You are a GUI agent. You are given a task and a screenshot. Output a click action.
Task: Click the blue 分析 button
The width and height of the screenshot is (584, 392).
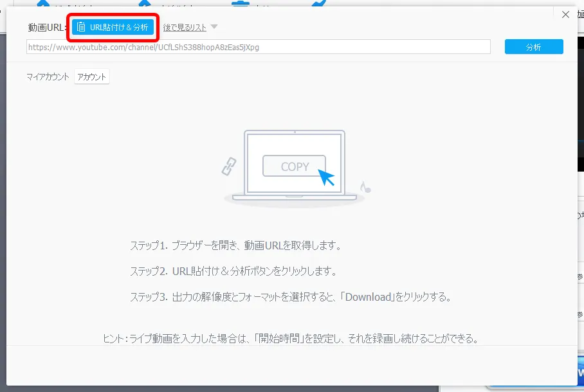coord(534,47)
